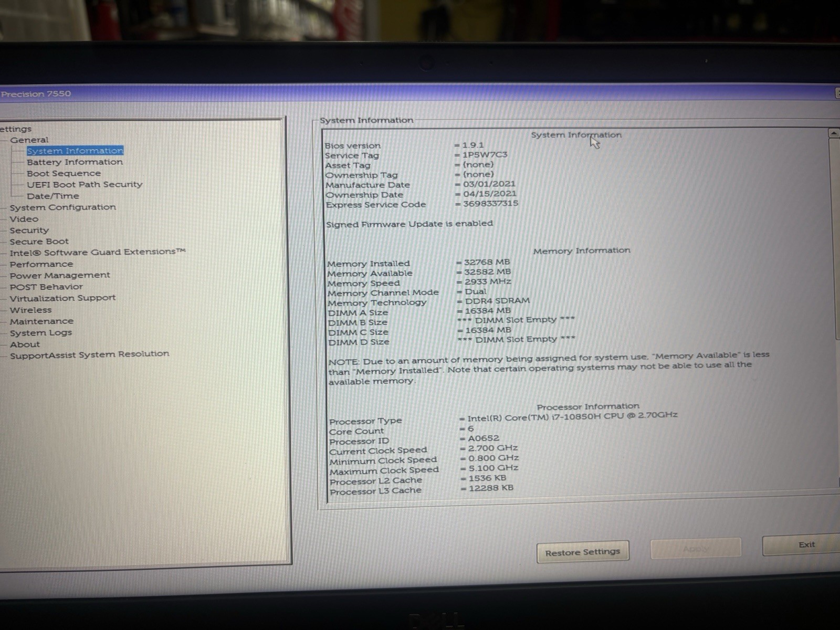Click Memory Channel Mode value Dual

(x=476, y=291)
